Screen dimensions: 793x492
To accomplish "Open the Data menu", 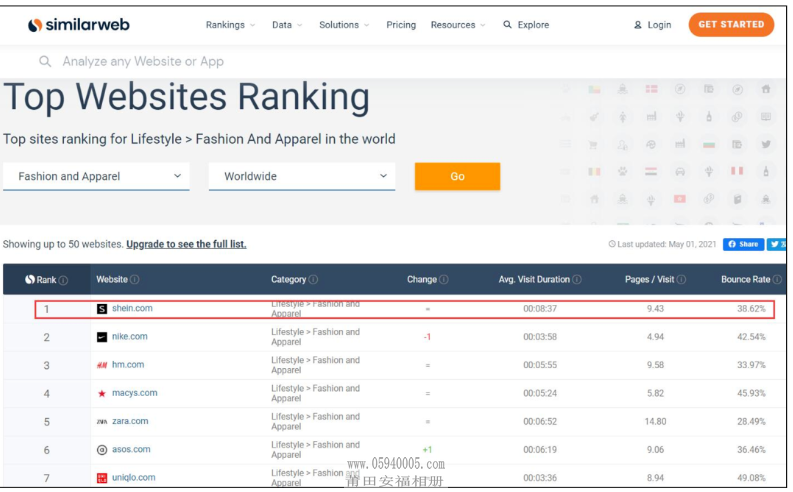I will pos(287,25).
